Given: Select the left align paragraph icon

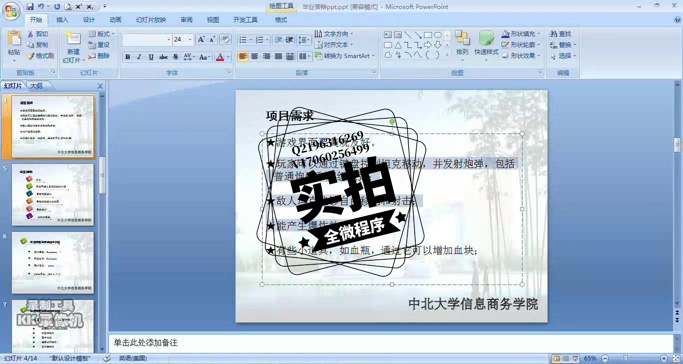Looking at the screenshot, I should 243,56.
